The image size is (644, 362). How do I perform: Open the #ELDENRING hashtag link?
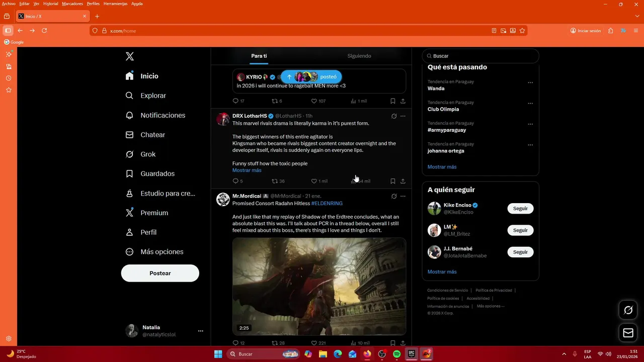pos(327,203)
